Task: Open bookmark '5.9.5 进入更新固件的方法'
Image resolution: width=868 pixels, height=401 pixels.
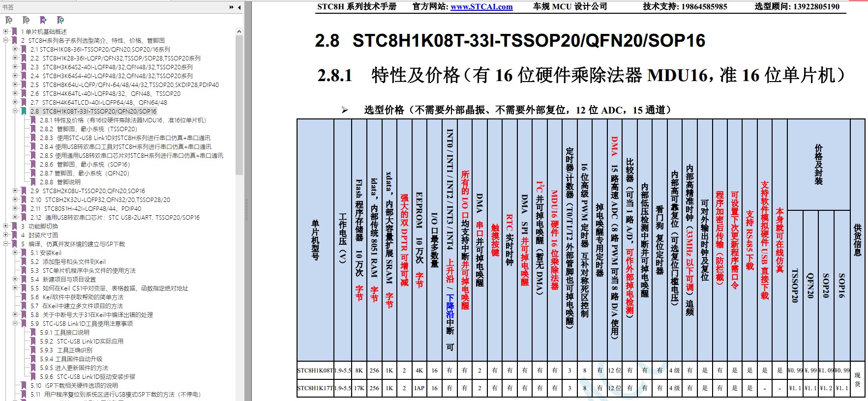Action: click(x=74, y=368)
